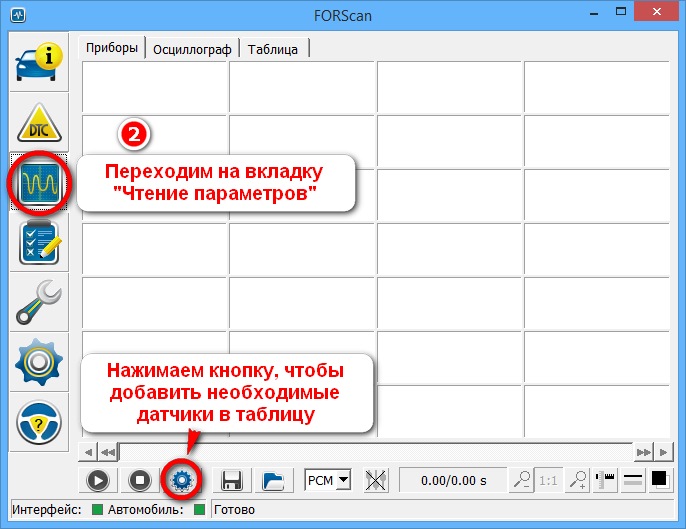Close the FORScan window
The height and width of the screenshot is (529, 686).
coord(657,12)
